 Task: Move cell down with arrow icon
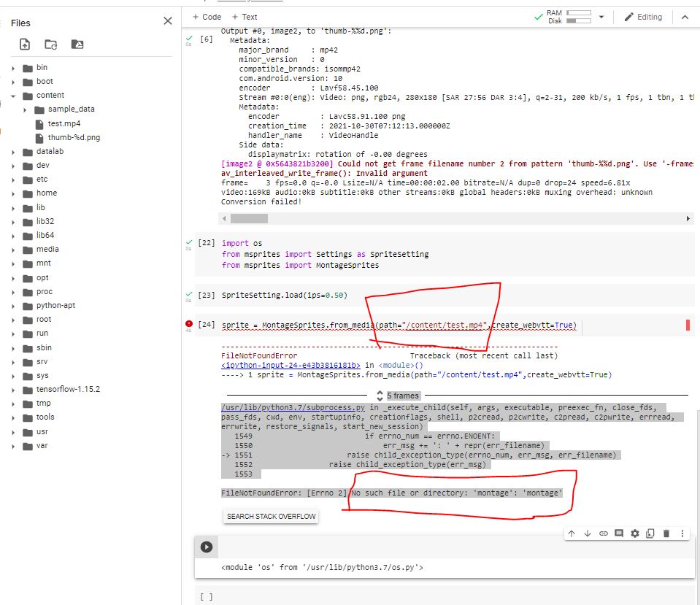588,533
